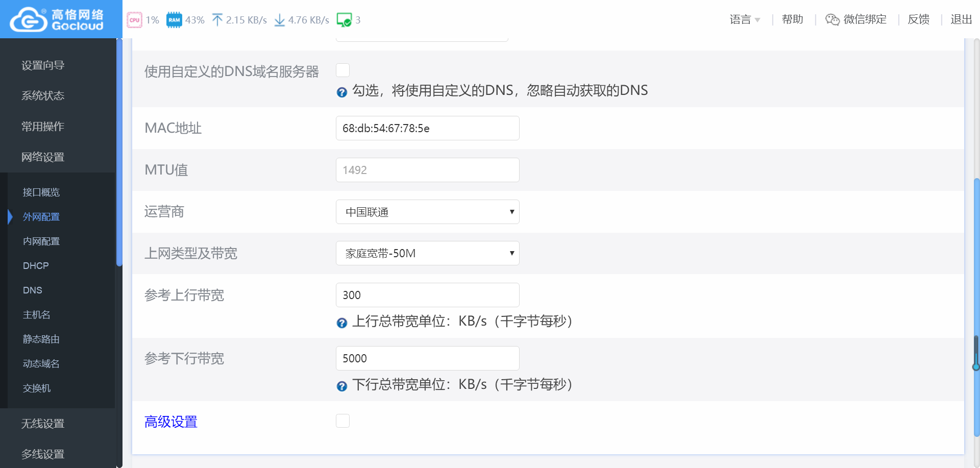Click help icon beside upstream bandwidth unit

click(342, 323)
